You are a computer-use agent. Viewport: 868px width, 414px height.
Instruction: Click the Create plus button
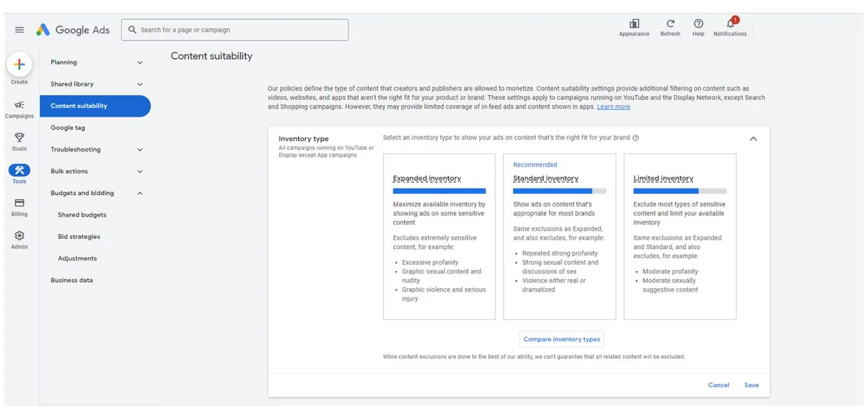(x=19, y=65)
